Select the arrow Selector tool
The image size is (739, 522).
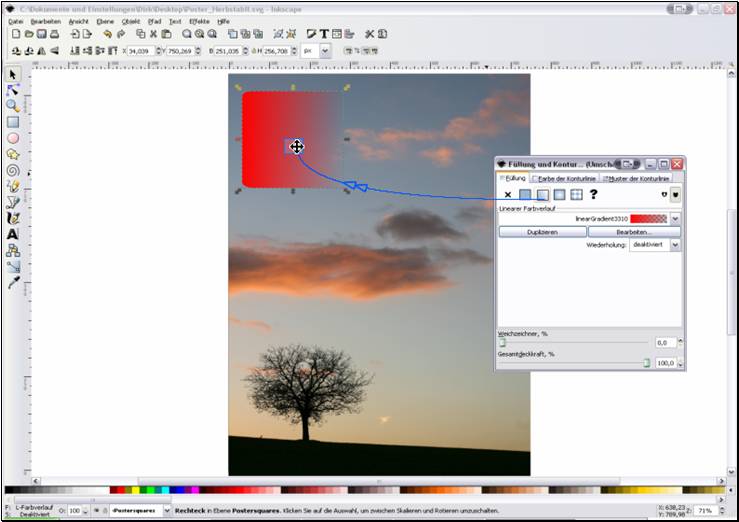pos(13,74)
